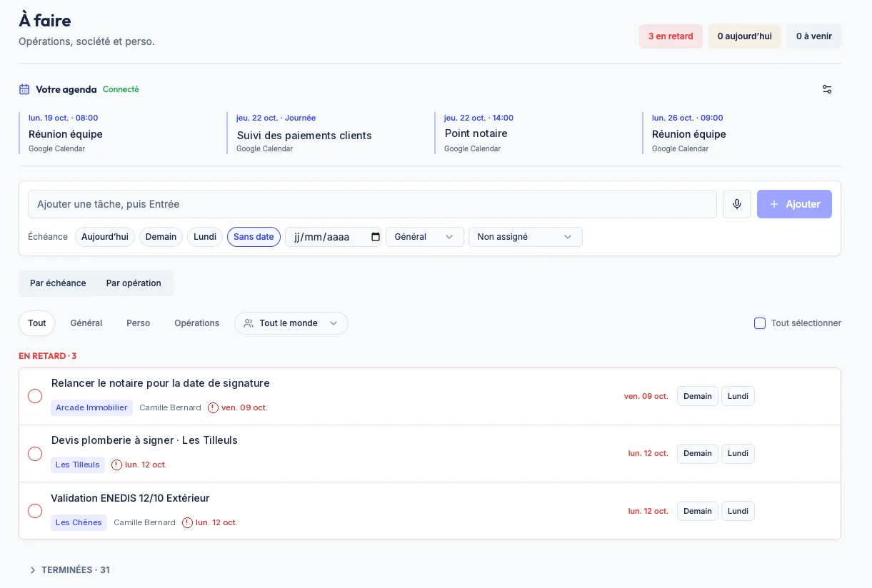Open the Les Tilleuls operation tag
The image size is (872, 588).
coord(78,465)
